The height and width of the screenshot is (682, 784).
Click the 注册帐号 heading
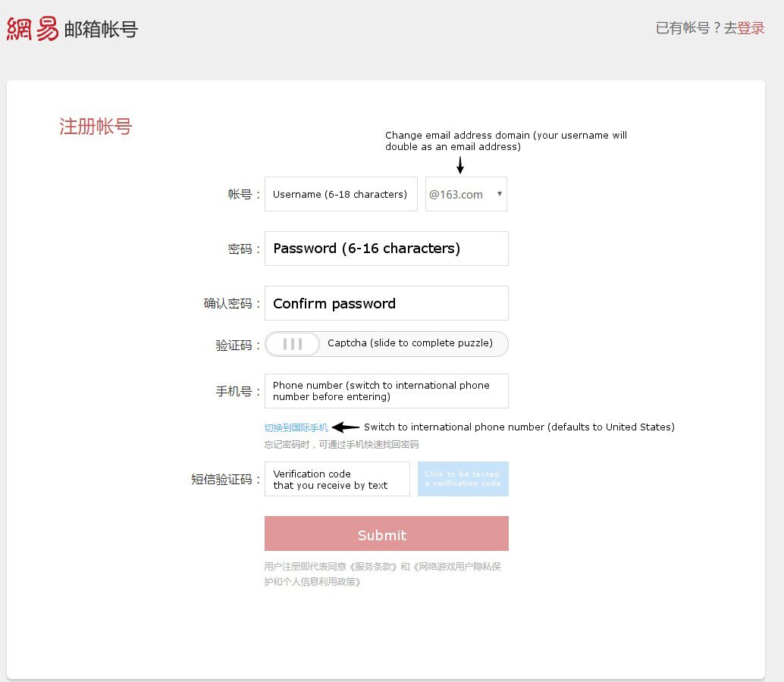tap(95, 127)
